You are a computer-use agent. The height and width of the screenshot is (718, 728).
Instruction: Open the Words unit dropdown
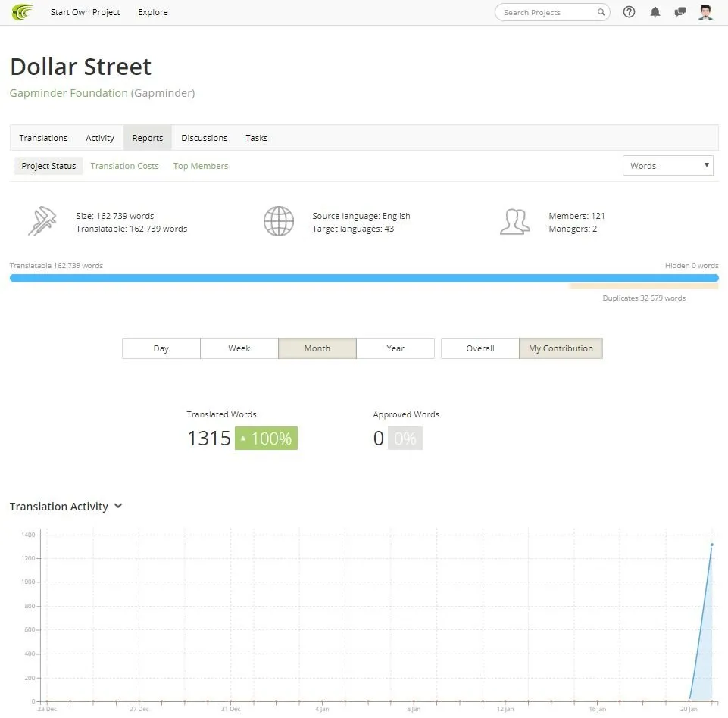click(x=667, y=166)
